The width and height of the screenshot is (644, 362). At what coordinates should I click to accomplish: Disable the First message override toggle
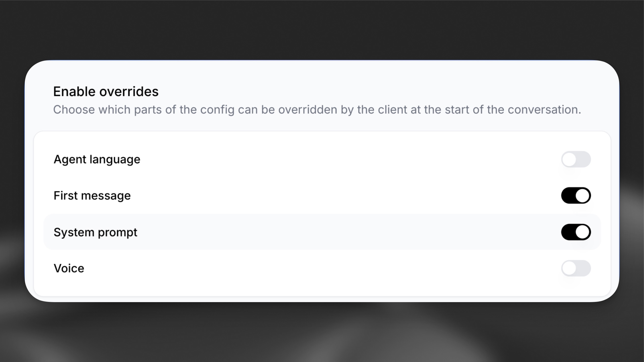(576, 195)
